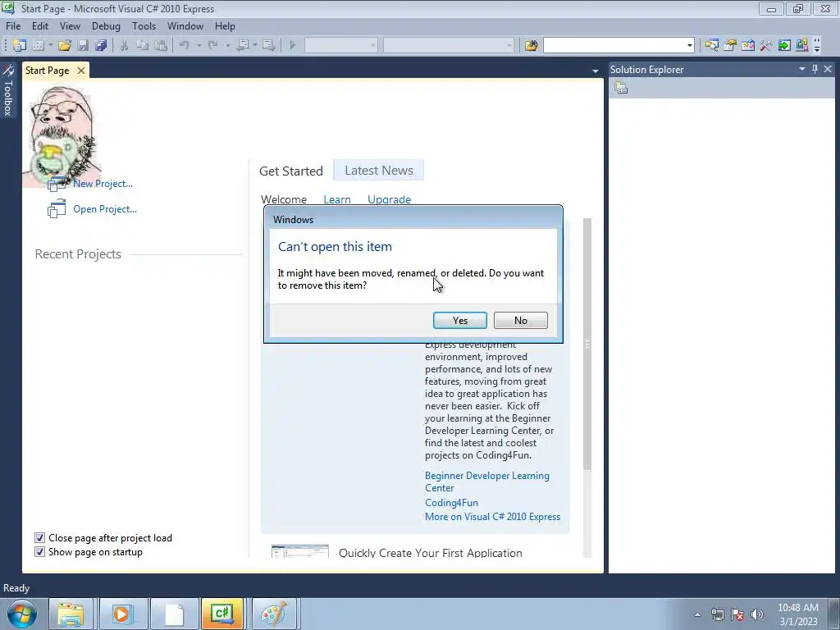This screenshot has height=630, width=840.
Task: Open the collapsed Toolbox side tab
Action: [8, 90]
